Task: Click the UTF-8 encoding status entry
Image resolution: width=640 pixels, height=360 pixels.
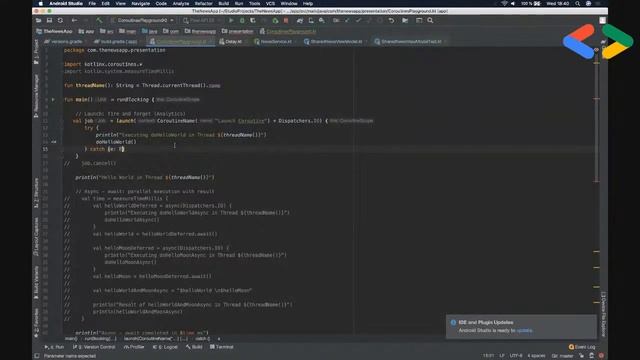Action: click(x=516, y=356)
